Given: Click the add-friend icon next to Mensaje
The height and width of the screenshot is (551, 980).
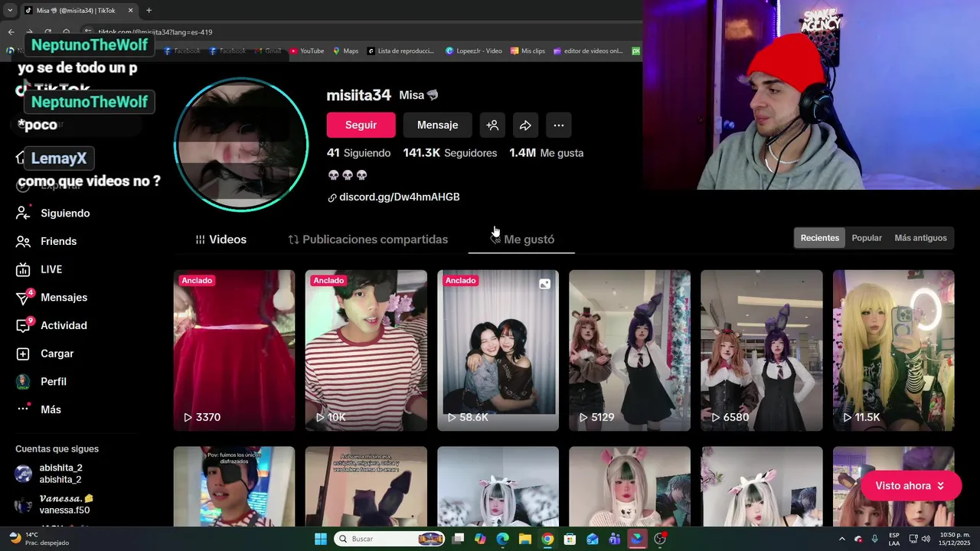Looking at the screenshot, I should coord(492,125).
